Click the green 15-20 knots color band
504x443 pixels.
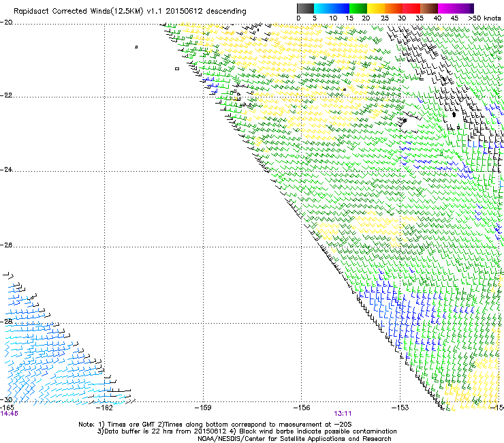point(358,8)
